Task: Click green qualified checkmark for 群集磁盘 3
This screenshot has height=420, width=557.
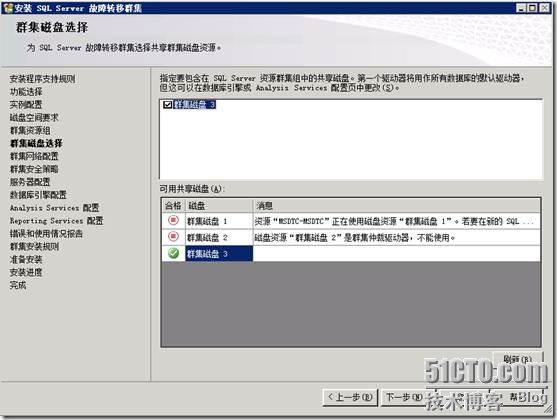Action: 173,253
